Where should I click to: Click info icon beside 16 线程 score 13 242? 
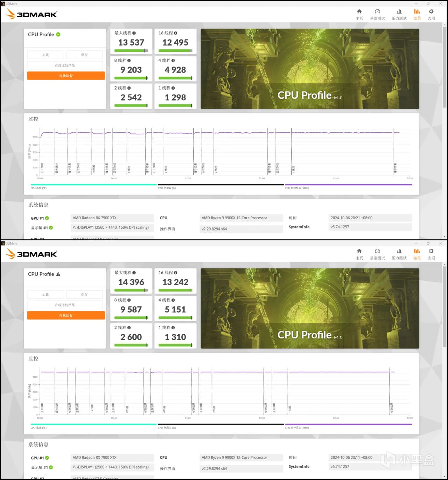[176, 273]
